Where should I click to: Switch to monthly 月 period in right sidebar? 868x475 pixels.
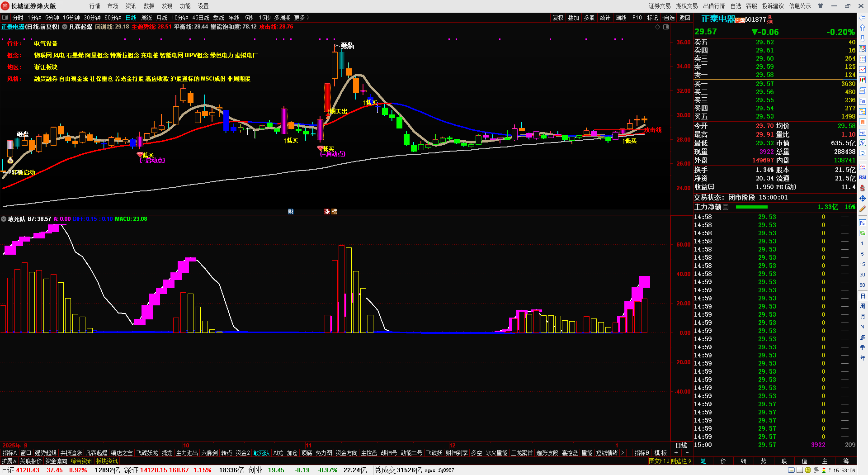862,317
